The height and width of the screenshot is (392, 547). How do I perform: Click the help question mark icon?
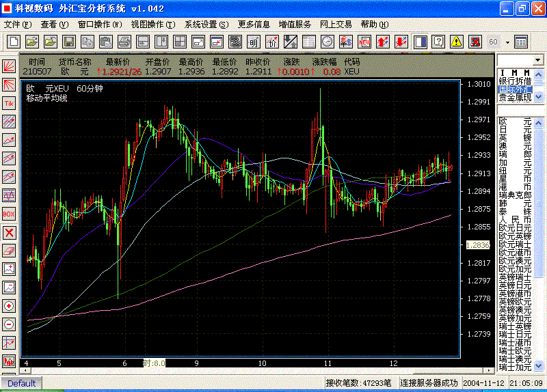coord(438,42)
